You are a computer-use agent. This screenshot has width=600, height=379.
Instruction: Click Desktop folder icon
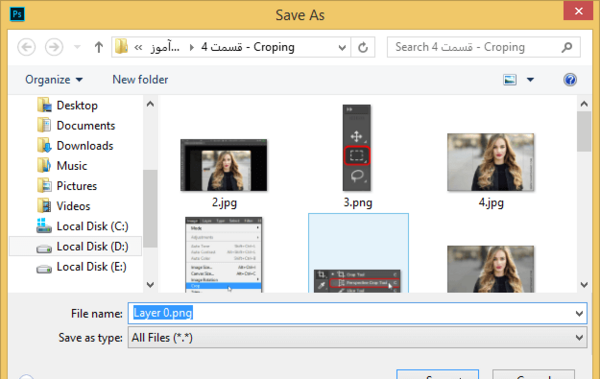(x=44, y=105)
